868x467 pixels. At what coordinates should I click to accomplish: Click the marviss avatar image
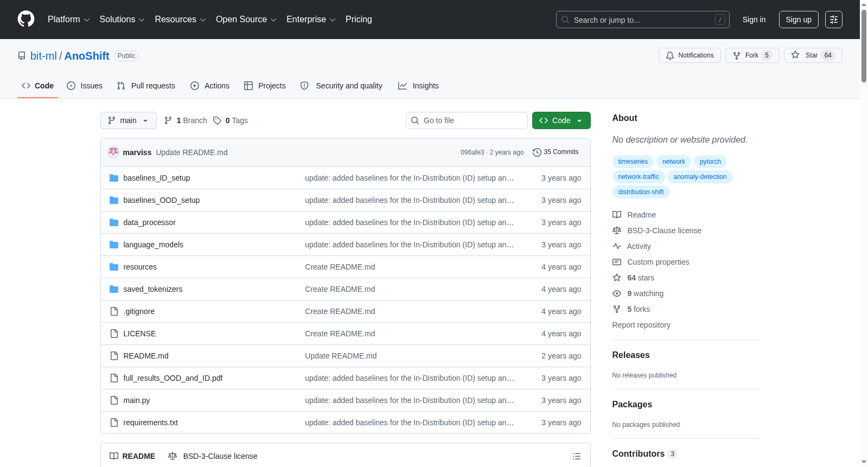[113, 152]
